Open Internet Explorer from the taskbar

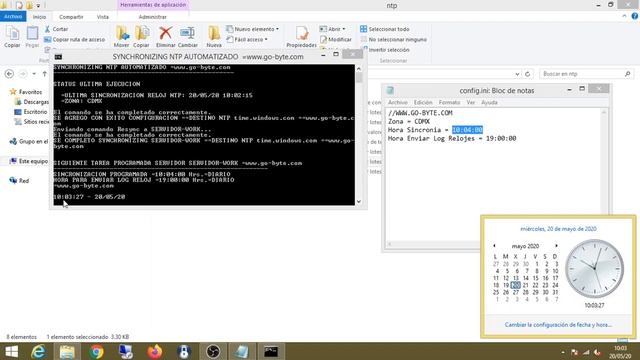click(38, 351)
